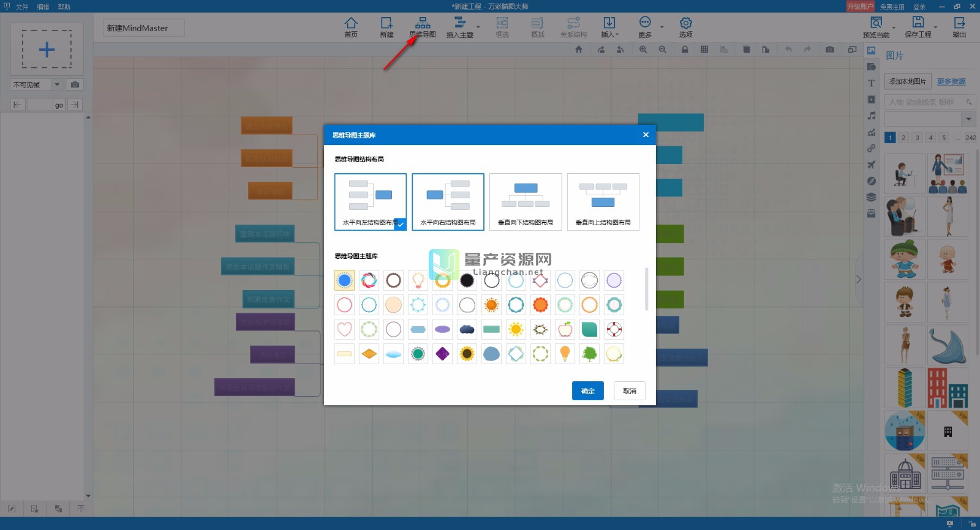Confirm with the 确定 button

pyautogui.click(x=588, y=390)
